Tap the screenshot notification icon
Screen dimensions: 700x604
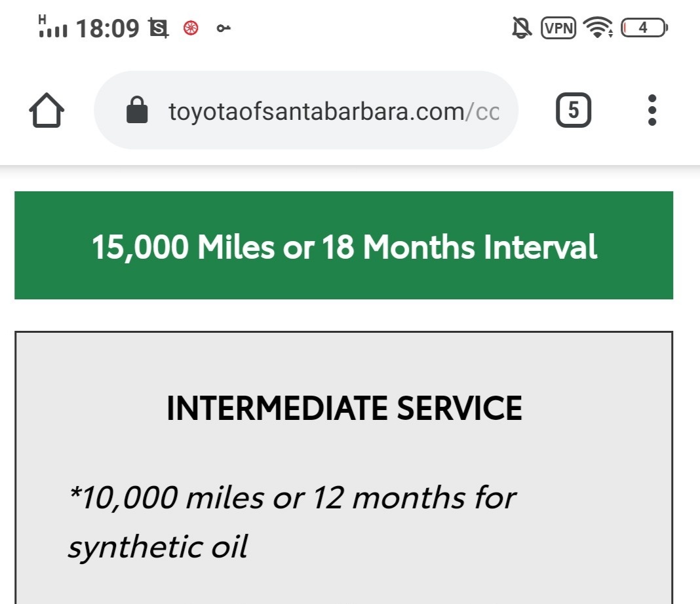point(159,28)
